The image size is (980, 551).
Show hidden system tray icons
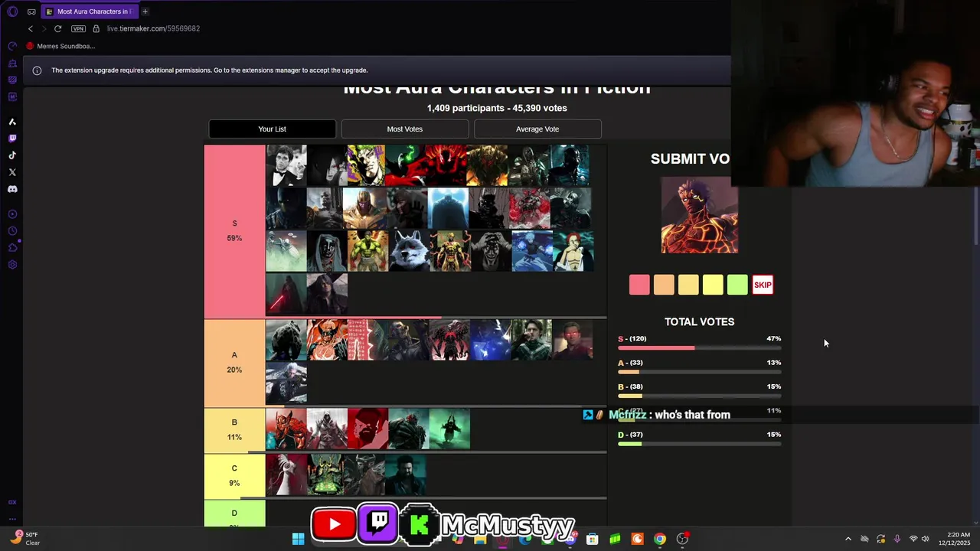[x=848, y=539]
